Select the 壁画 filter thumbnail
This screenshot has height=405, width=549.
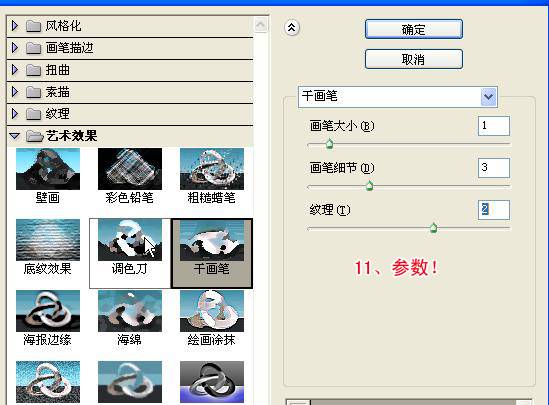pyautogui.click(x=48, y=169)
